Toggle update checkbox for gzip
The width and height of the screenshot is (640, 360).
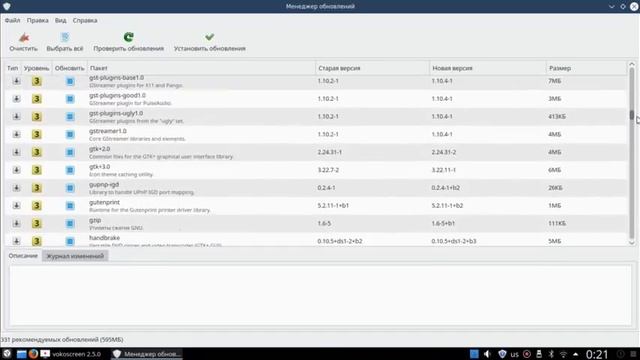point(70,223)
